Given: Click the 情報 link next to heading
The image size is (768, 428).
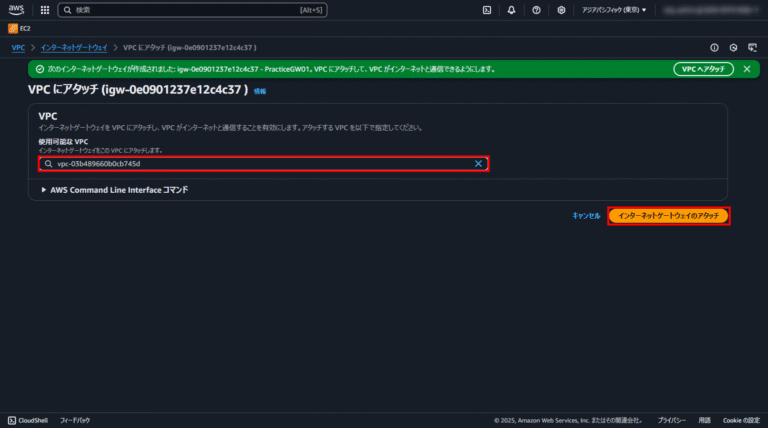Looking at the screenshot, I should 260,91.
